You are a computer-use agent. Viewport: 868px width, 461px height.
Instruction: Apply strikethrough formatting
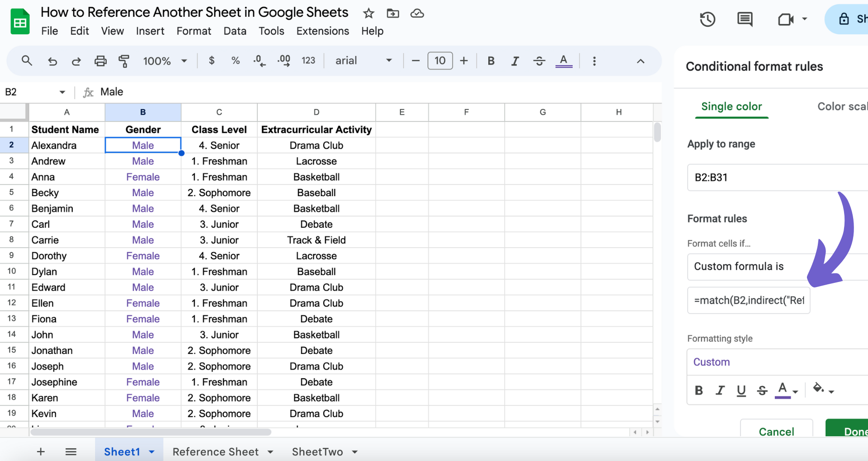click(539, 61)
